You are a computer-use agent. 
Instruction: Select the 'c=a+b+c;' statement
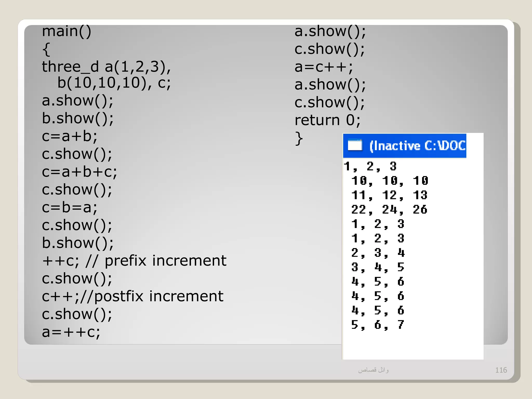[79, 172]
